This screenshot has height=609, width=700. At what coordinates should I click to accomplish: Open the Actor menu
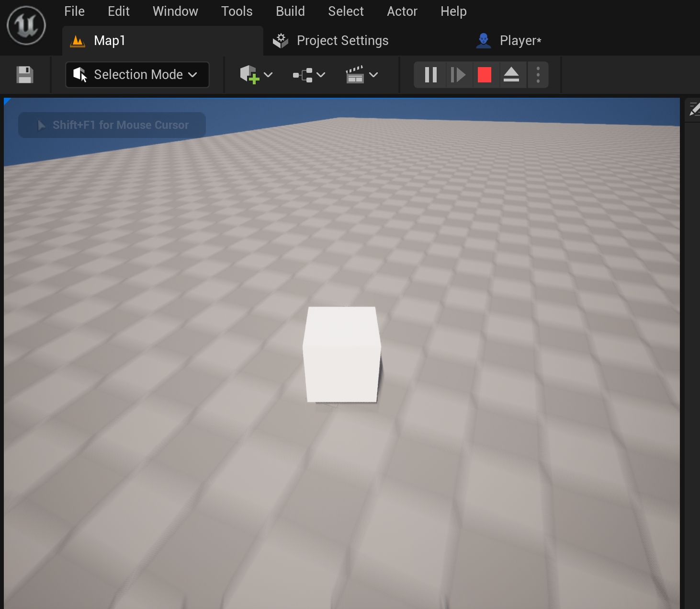[x=402, y=11]
